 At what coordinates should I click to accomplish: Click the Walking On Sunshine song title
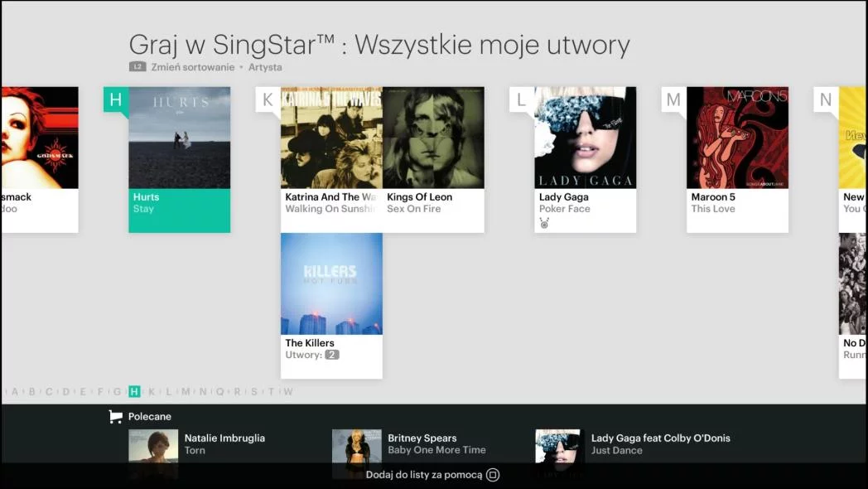(330, 209)
